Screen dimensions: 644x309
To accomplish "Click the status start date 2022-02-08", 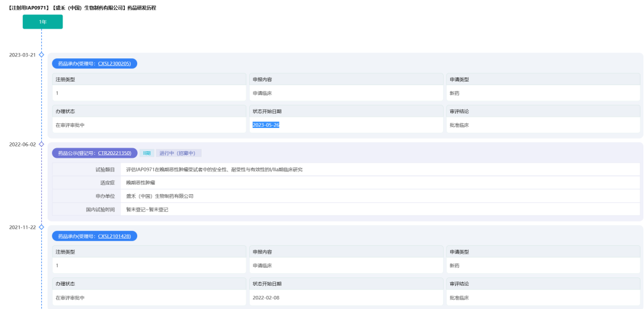I will pos(266,297).
